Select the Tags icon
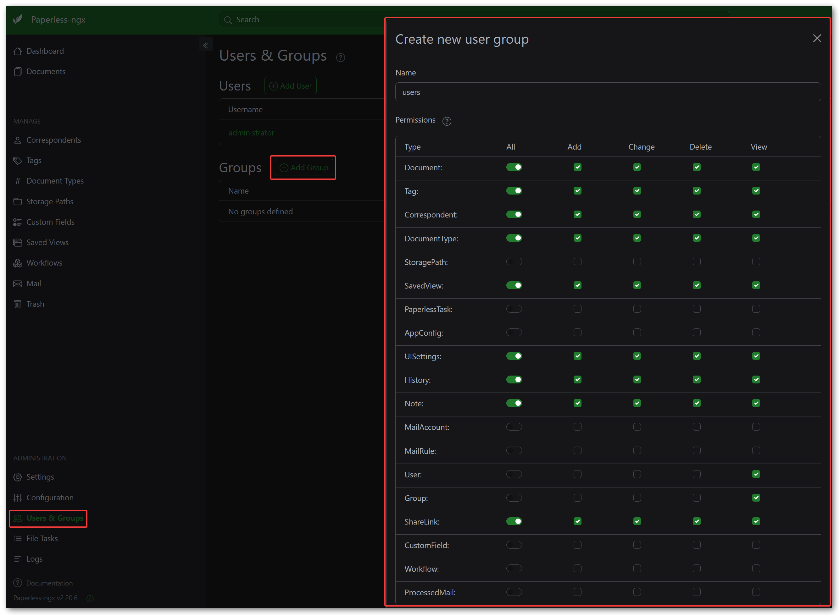 (18, 160)
